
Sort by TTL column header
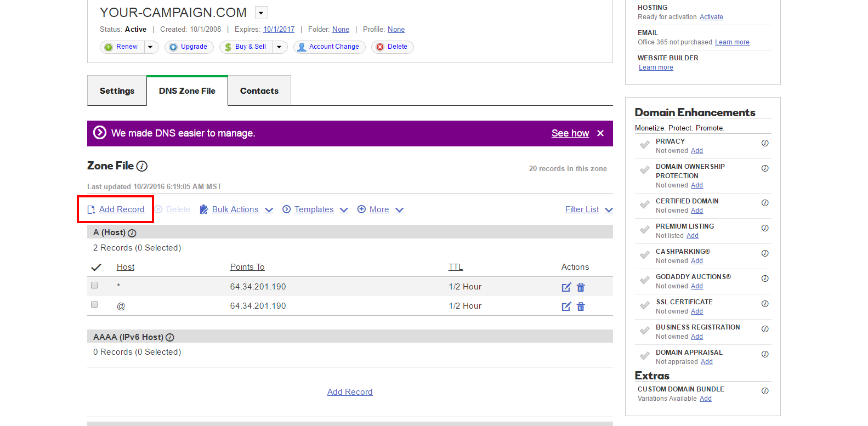(x=456, y=267)
